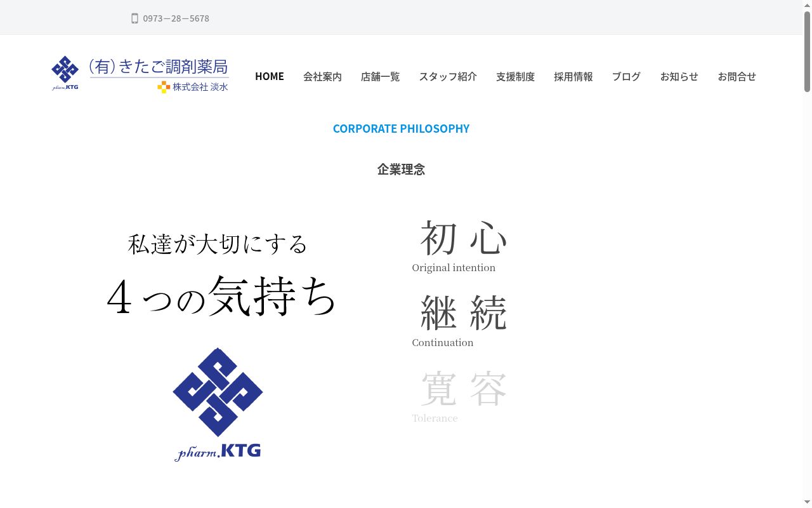Open the きたご調剤薬局 header logo
The height and width of the screenshot is (508, 812).
(x=140, y=74)
